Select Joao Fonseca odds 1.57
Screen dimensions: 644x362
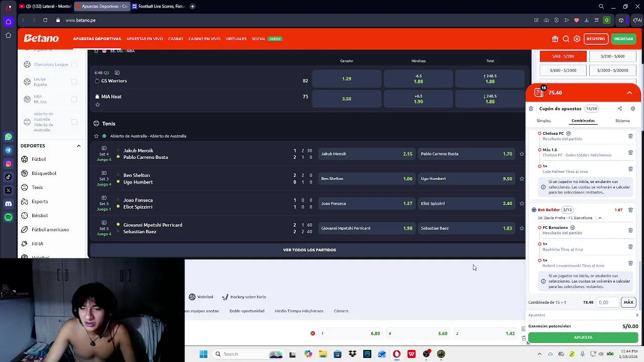[x=367, y=204]
